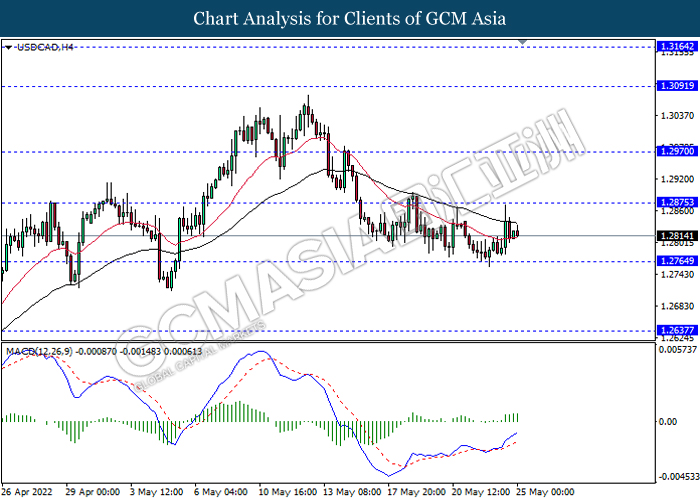Click the 1.29700 resistance level label
The height and width of the screenshot is (500, 700).
pyautogui.click(x=677, y=151)
